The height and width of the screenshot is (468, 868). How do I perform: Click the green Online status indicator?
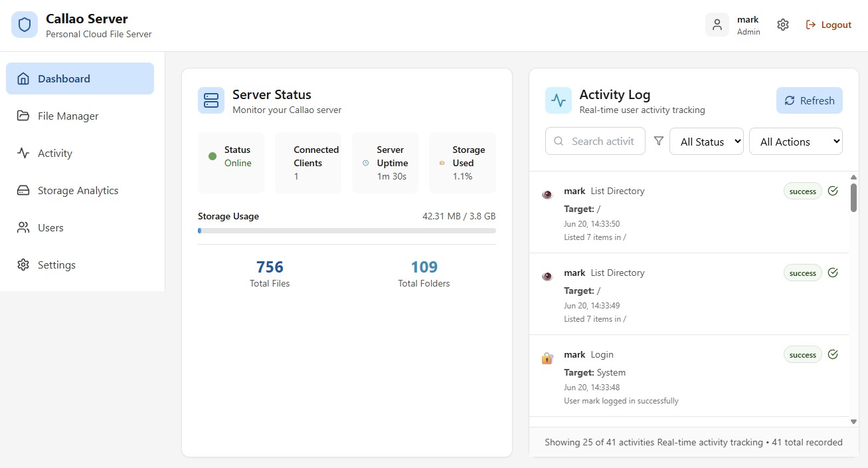[x=213, y=156]
